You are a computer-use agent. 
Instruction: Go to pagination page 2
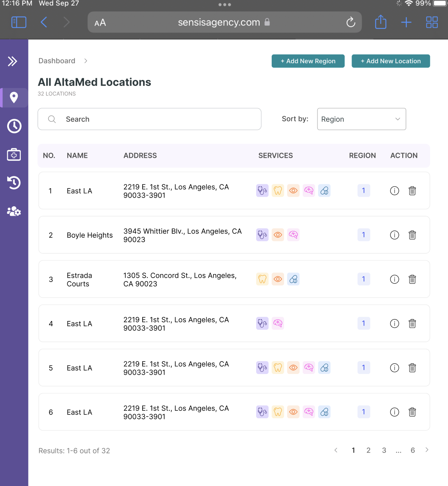[369, 450]
